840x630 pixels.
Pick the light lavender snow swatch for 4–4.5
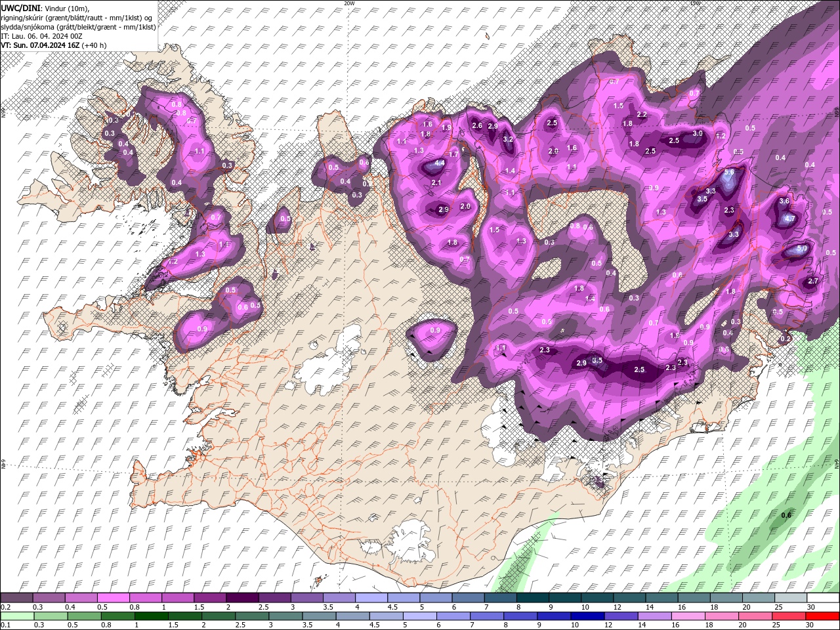371,598
